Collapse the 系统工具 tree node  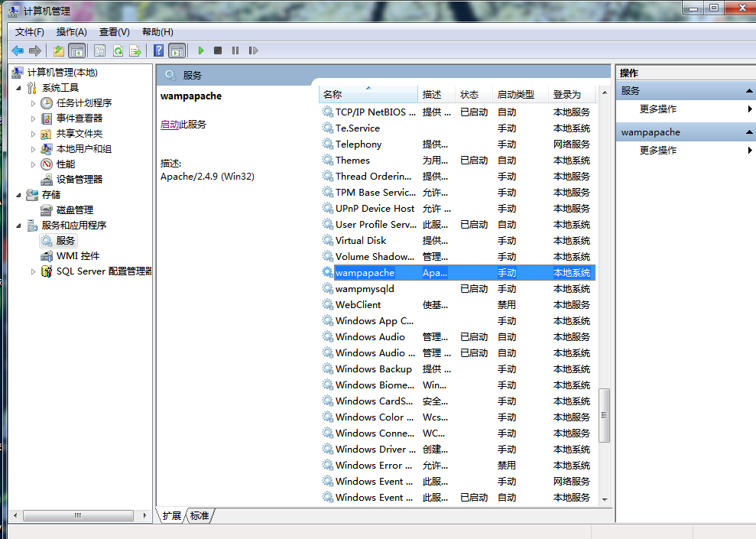click(x=19, y=88)
